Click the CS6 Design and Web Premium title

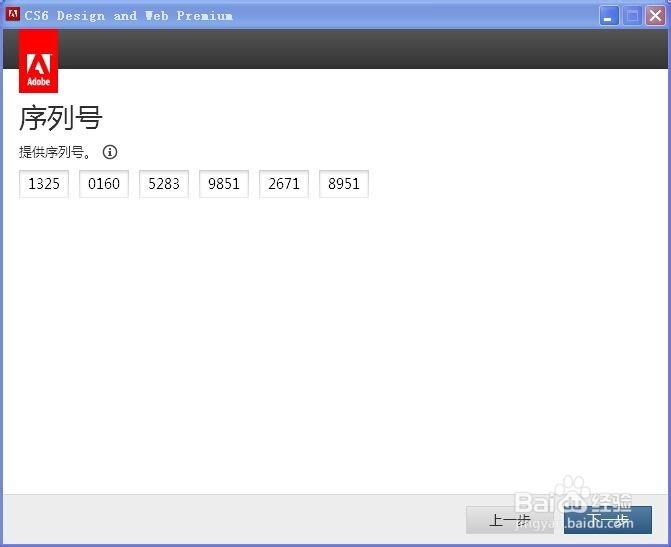tap(128, 16)
